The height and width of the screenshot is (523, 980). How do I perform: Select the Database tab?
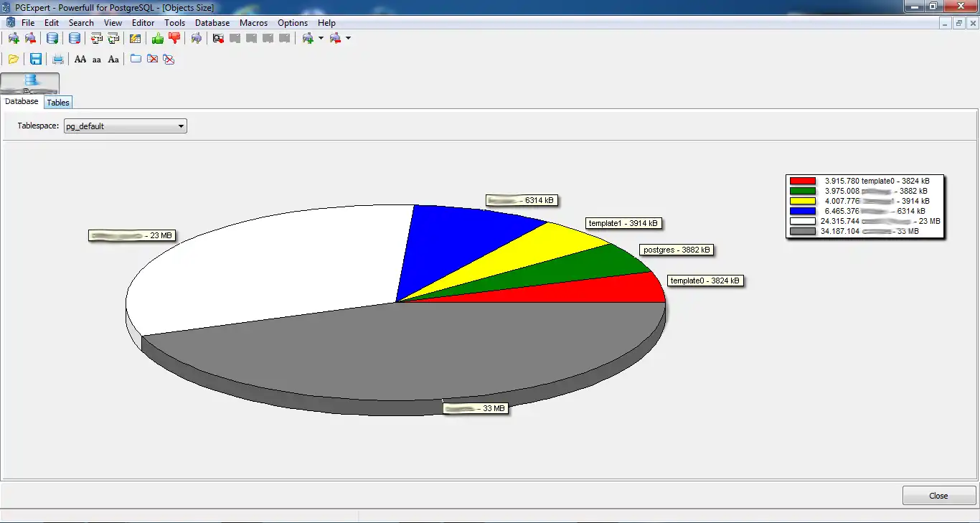point(22,102)
